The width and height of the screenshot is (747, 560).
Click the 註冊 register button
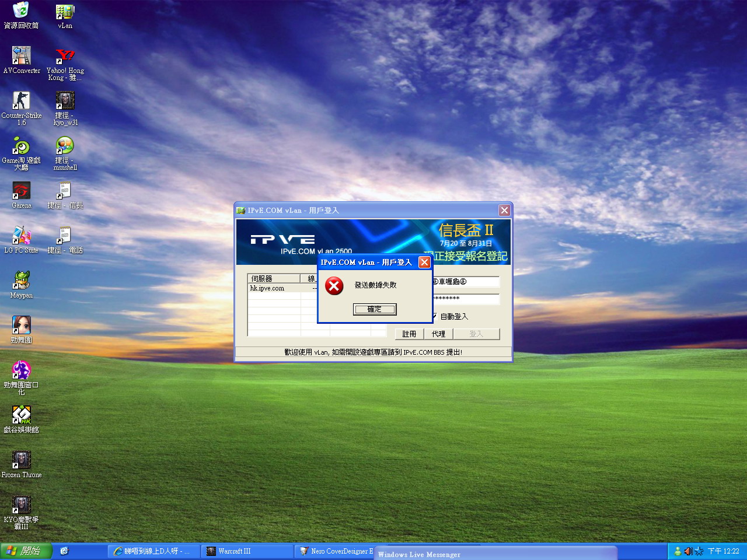(x=409, y=334)
